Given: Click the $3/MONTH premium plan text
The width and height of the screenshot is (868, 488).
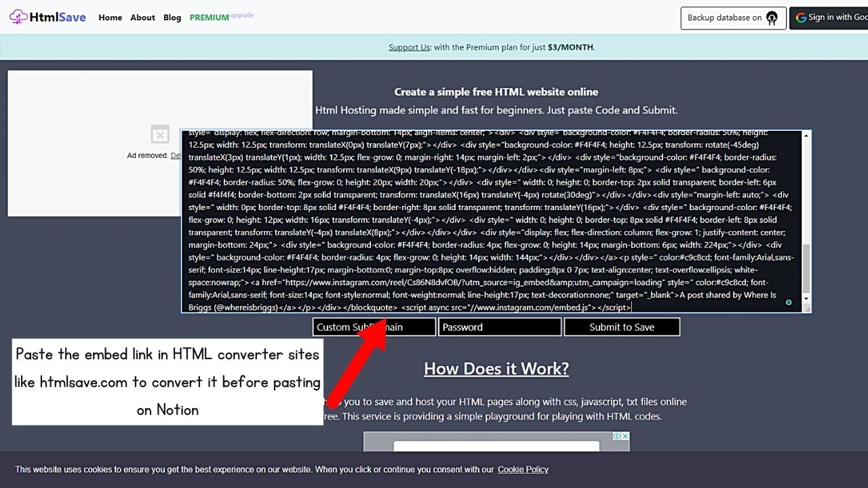Looking at the screenshot, I should click(570, 47).
